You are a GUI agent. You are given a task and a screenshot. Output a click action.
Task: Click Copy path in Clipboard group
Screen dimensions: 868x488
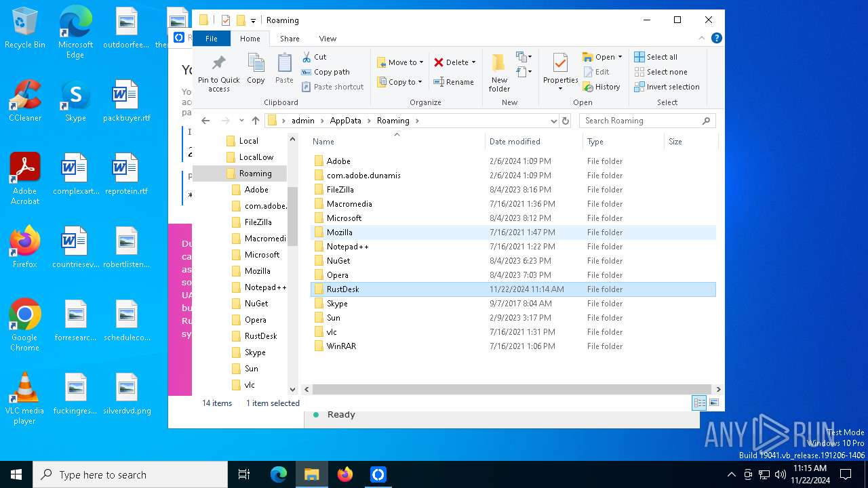(325, 72)
